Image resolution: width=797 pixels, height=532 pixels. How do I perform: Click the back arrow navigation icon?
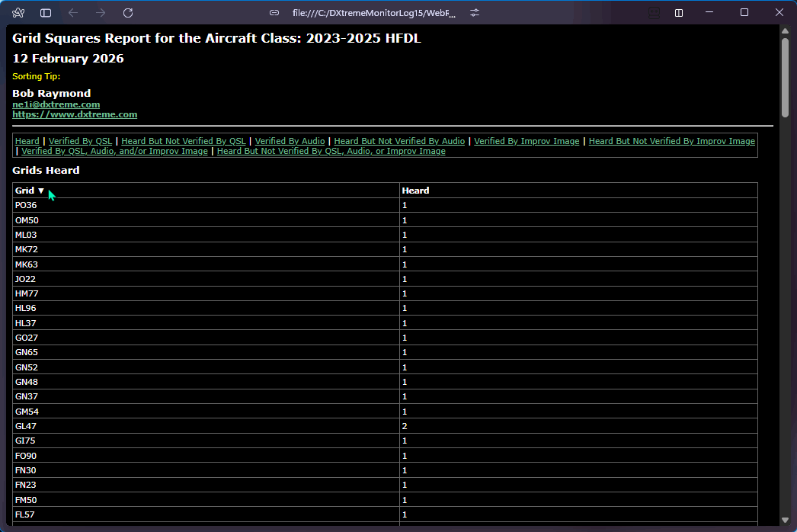point(73,13)
